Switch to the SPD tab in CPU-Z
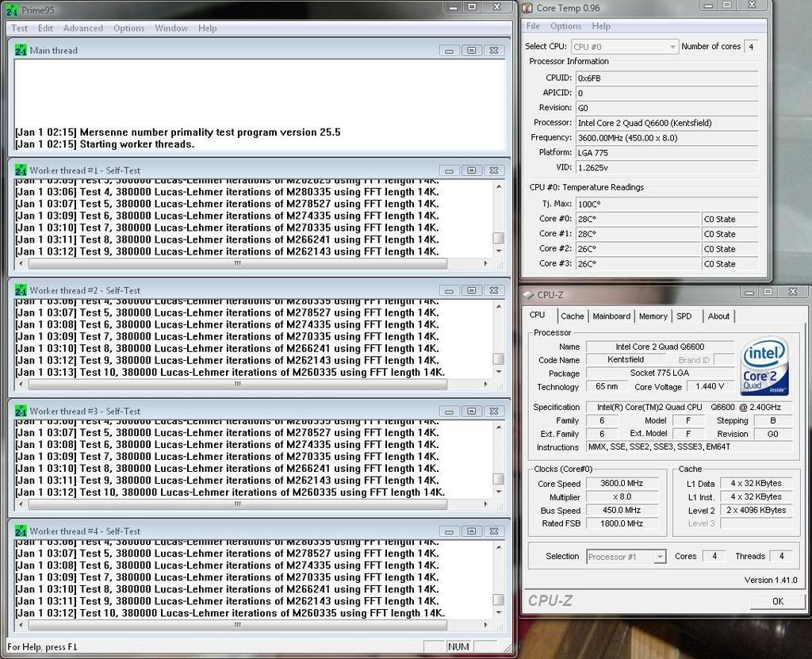The height and width of the screenshot is (659, 812). pos(684,316)
